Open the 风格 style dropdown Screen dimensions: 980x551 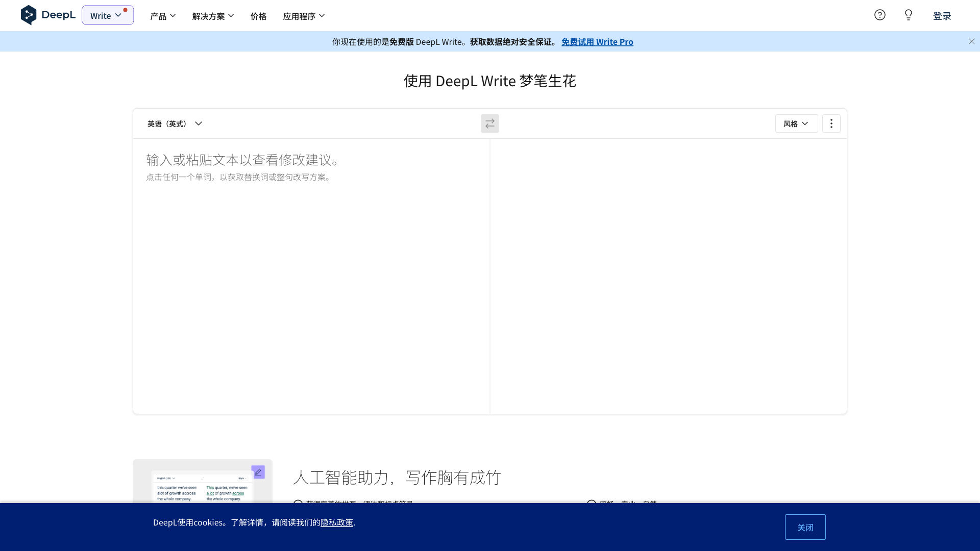tap(796, 123)
